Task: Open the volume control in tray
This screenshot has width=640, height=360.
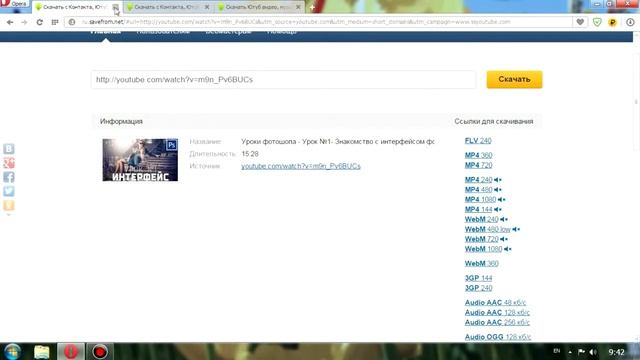Action: pos(593,352)
